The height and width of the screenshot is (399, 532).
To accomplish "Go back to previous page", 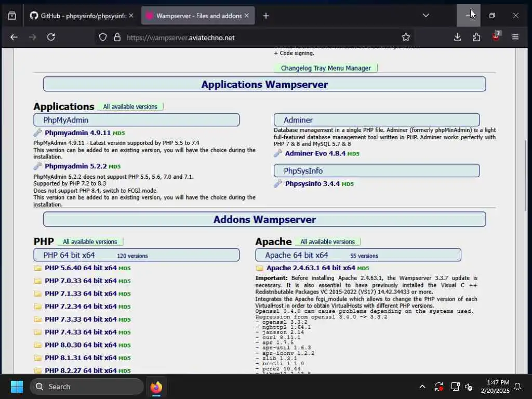I will [x=14, y=37].
